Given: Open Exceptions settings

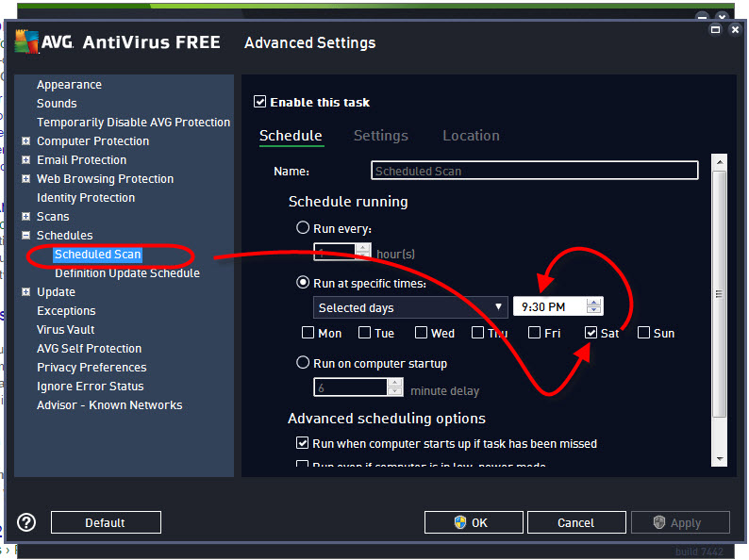Looking at the screenshot, I should pos(66,311).
